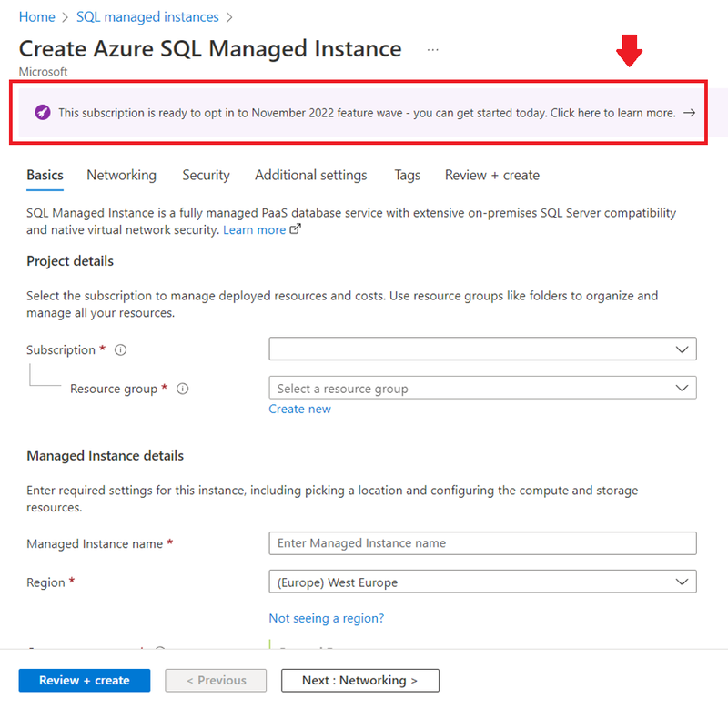This screenshot has height=709, width=728.
Task: Open the Tags tab
Action: click(407, 175)
